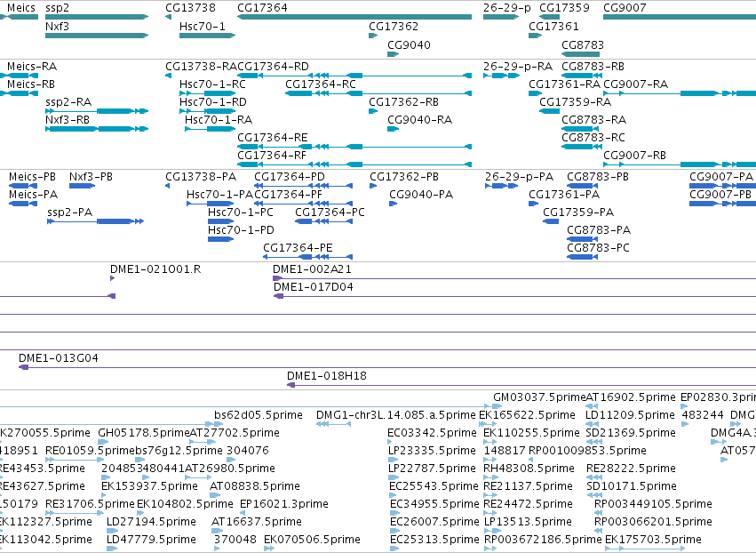Click the Hsc70-1-RC transcript label
This screenshot has width=756, height=553.
pos(212,84)
